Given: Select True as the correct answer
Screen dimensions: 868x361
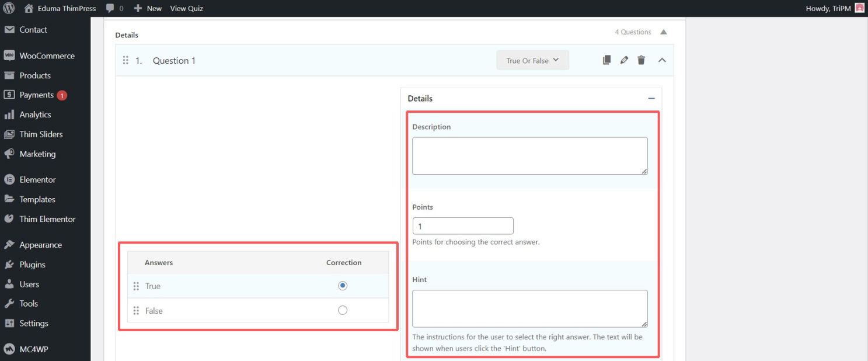Looking at the screenshot, I should pos(343,286).
